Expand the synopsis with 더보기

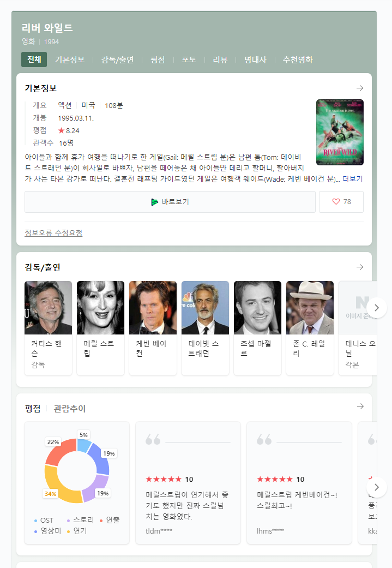352,178
